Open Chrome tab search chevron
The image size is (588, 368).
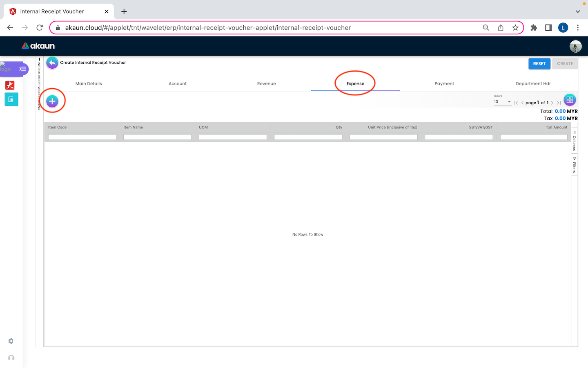click(578, 11)
